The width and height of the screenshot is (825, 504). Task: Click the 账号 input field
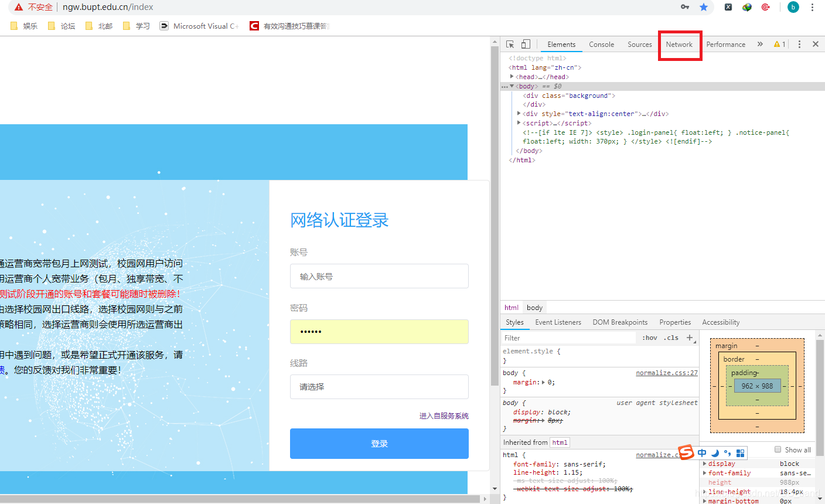point(379,276)
